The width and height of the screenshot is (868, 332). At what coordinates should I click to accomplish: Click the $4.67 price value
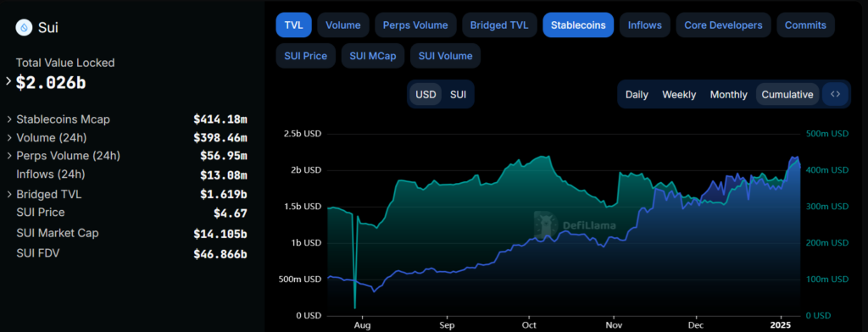231,213
